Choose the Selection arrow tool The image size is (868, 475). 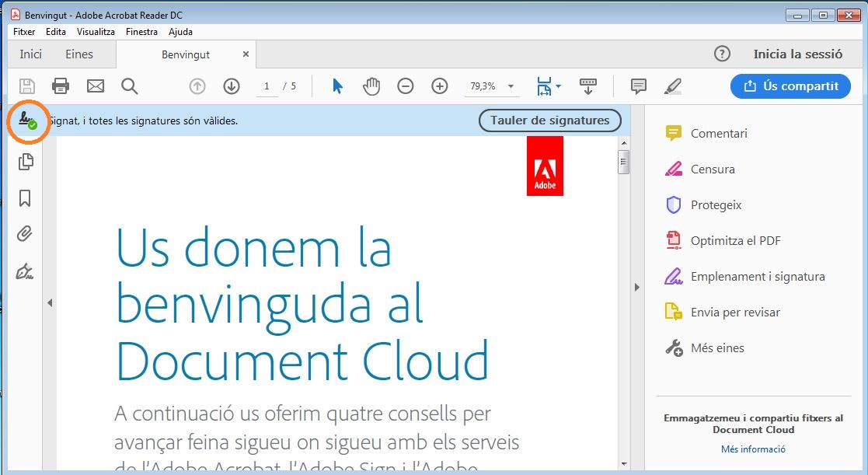(337, 86)
